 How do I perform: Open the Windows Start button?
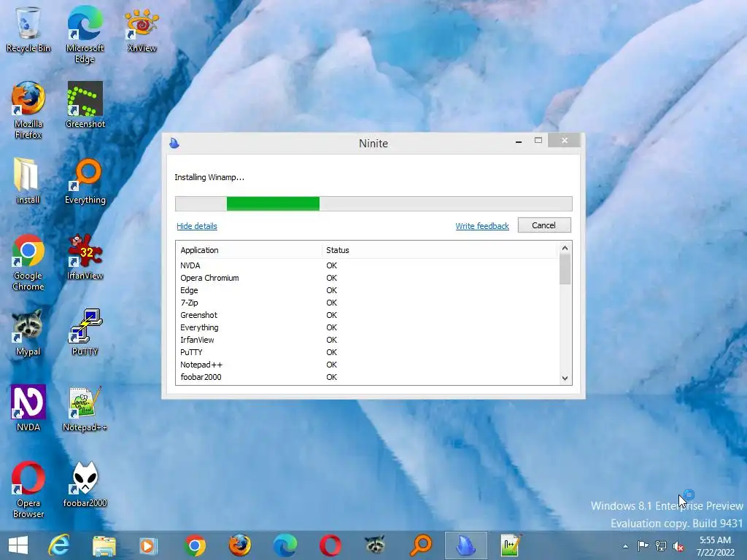pyautogui.click(x=18, y=545)
